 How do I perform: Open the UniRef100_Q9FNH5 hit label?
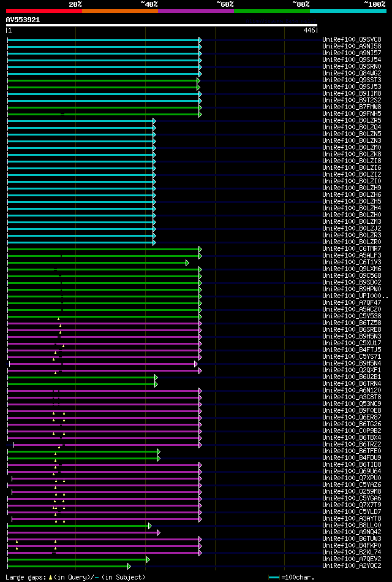click(352, 113)
